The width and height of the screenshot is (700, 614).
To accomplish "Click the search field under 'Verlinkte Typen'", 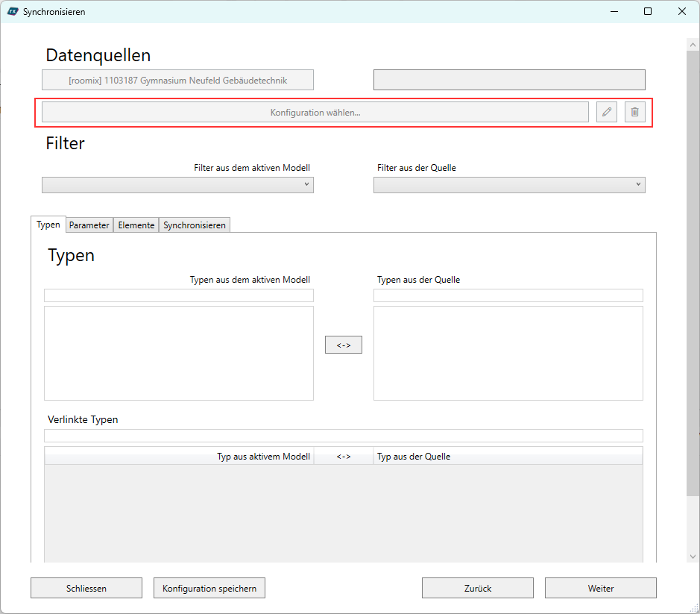I will pyautogui.click(x=343, y=436).
